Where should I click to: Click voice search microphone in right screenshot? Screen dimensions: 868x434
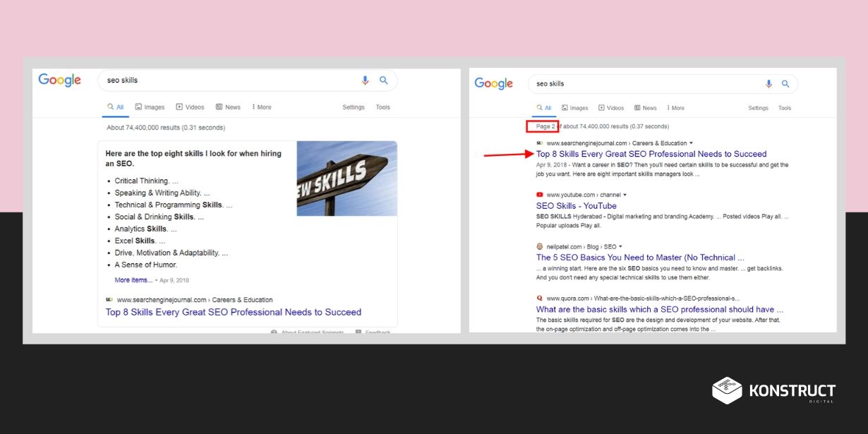(768, 84)
